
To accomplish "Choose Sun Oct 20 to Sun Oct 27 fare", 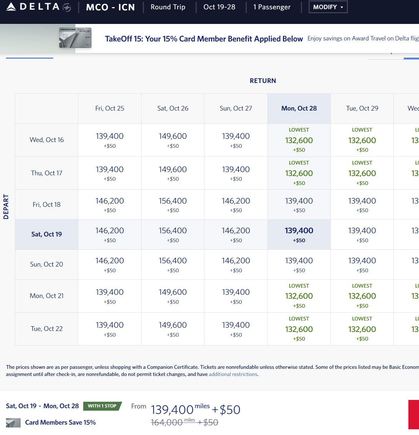I will [x=236, y=264].
